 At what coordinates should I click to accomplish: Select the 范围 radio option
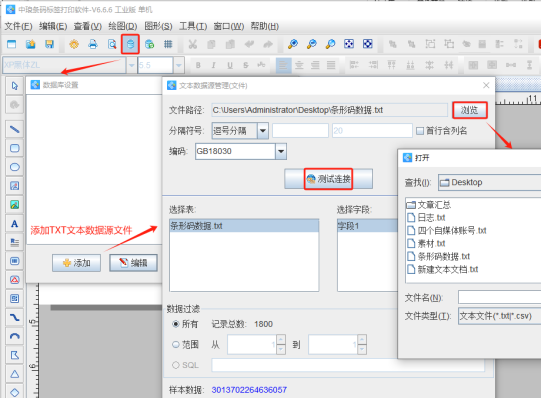coord(176,344)
